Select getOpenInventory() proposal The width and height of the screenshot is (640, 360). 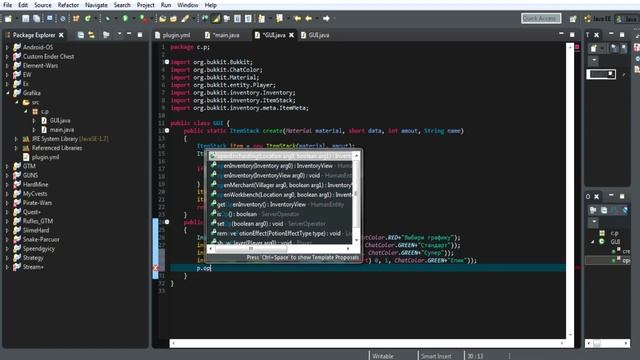280,204
